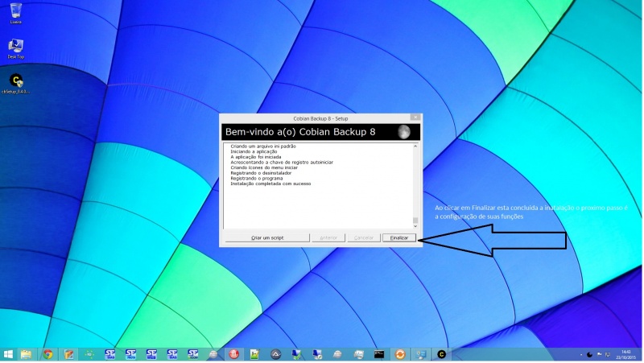Select 'Criando um arquivo ini padrão' log line

(x=263, y=146)
